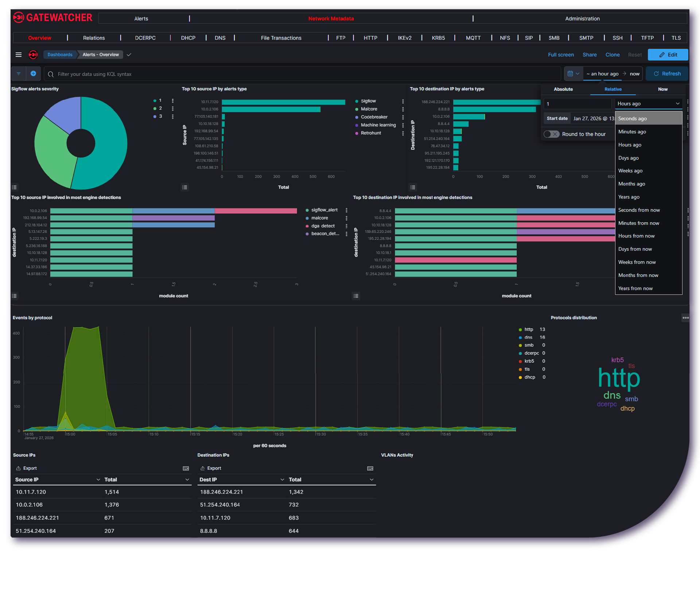Image resolution: width=700 pixels, height=598 pixels.
Task: Show legend list for Sigflow alerts severity
Action: (14, 187)
